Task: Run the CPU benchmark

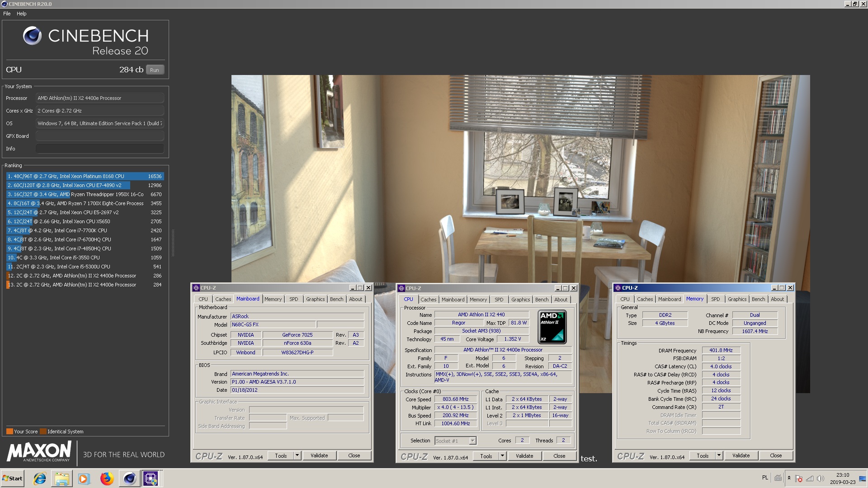Action: point(155,70)
